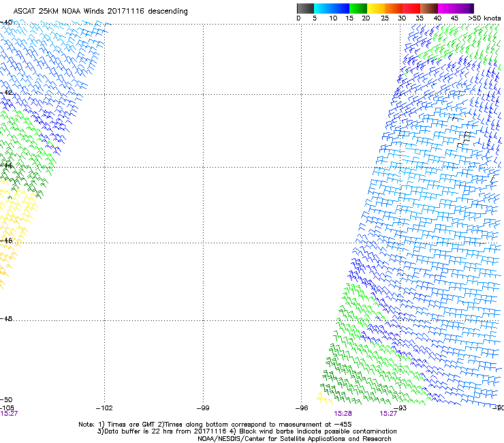504x443 pixels.
Task: Click the '-42' latitude axis label
Action: [x=6, y=93]
